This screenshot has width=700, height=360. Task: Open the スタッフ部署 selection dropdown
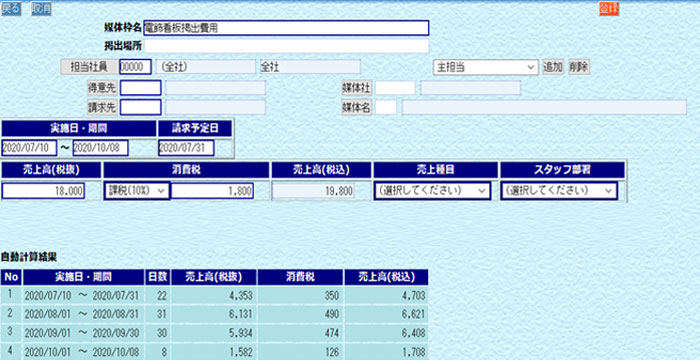pyautogui.click(x=559, y=191)
